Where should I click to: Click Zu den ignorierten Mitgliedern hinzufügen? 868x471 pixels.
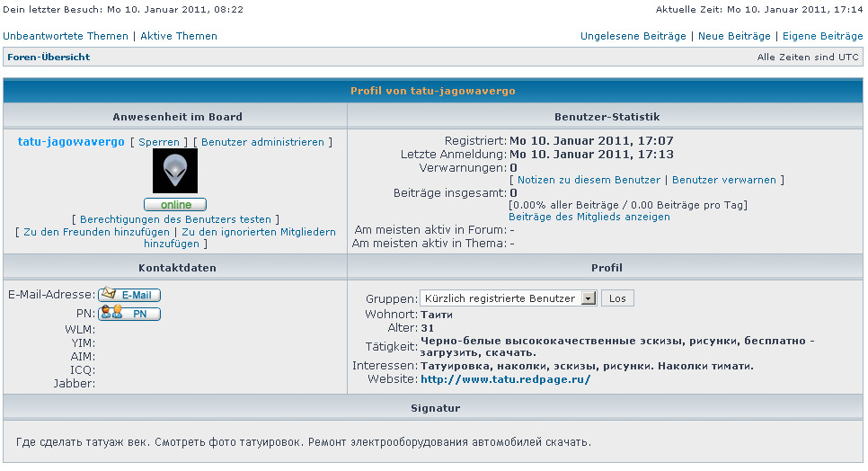tap(258, 232)
